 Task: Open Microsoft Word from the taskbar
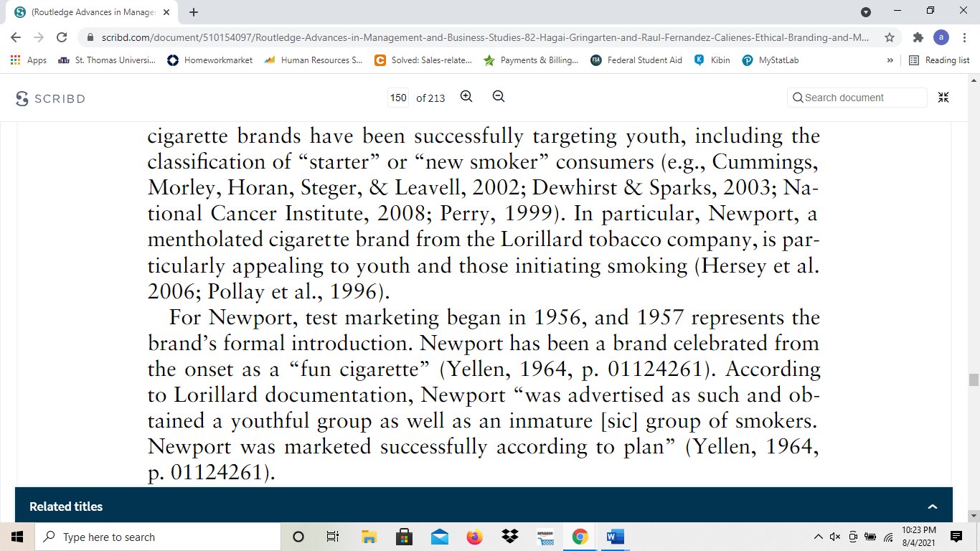616,537
